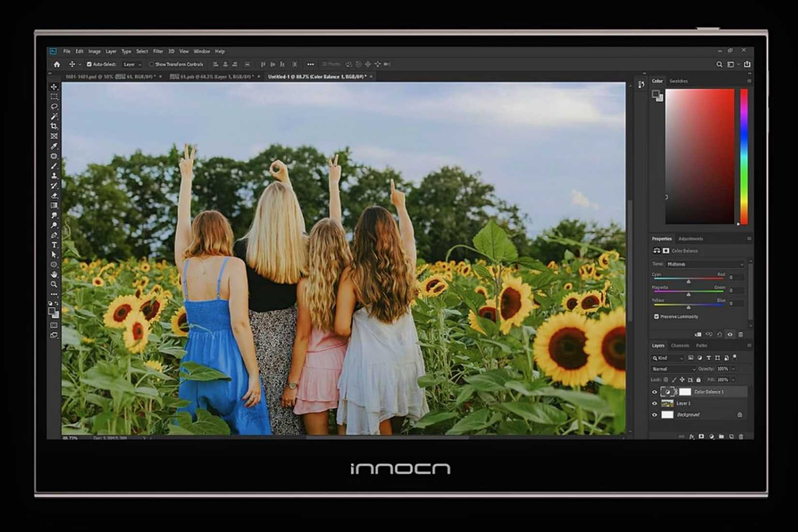The width and height of the screenshot is (798, 532).
Task: Toggle Auto-Select in the options bar
Action: click(x=89, y=64)
